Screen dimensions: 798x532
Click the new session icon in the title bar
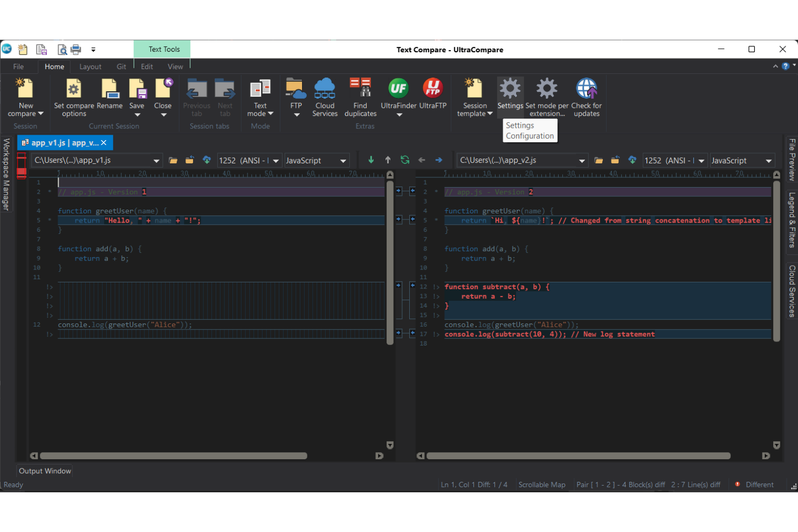coord(23,50)
